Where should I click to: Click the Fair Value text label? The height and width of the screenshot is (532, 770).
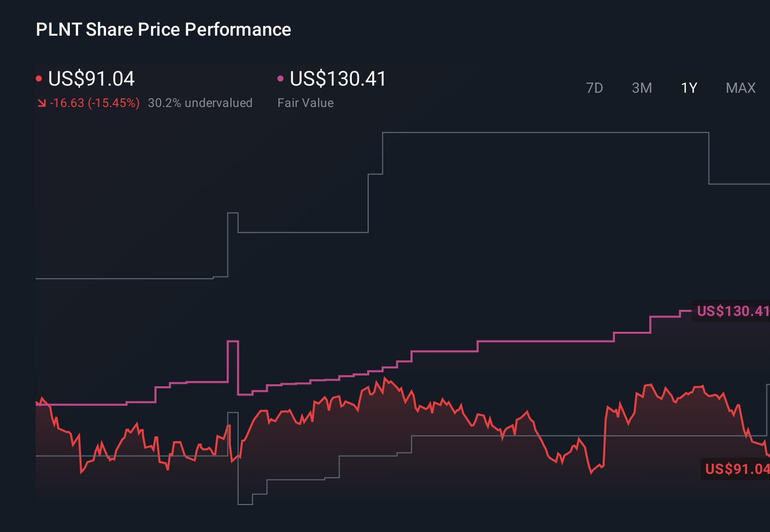tap(305, 103)
